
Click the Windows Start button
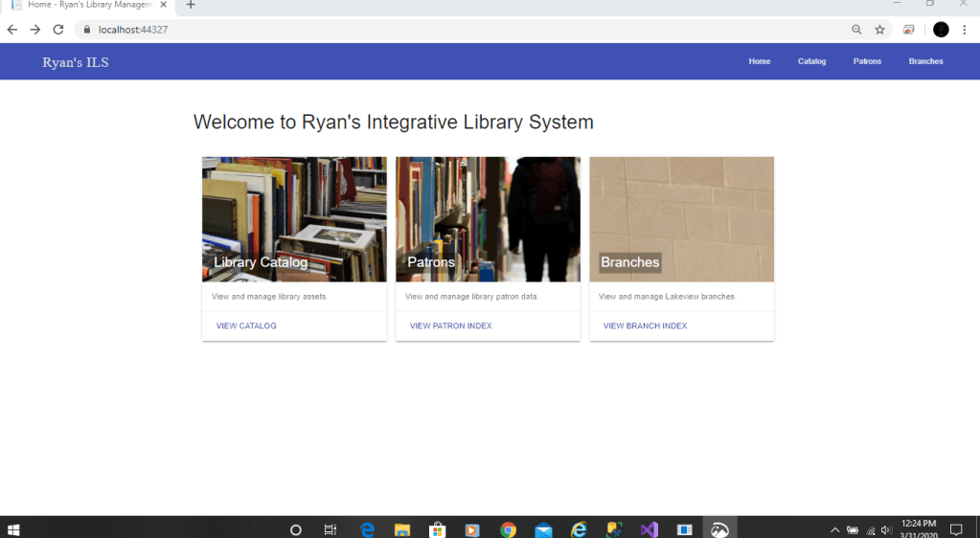[x=13, y=529]
